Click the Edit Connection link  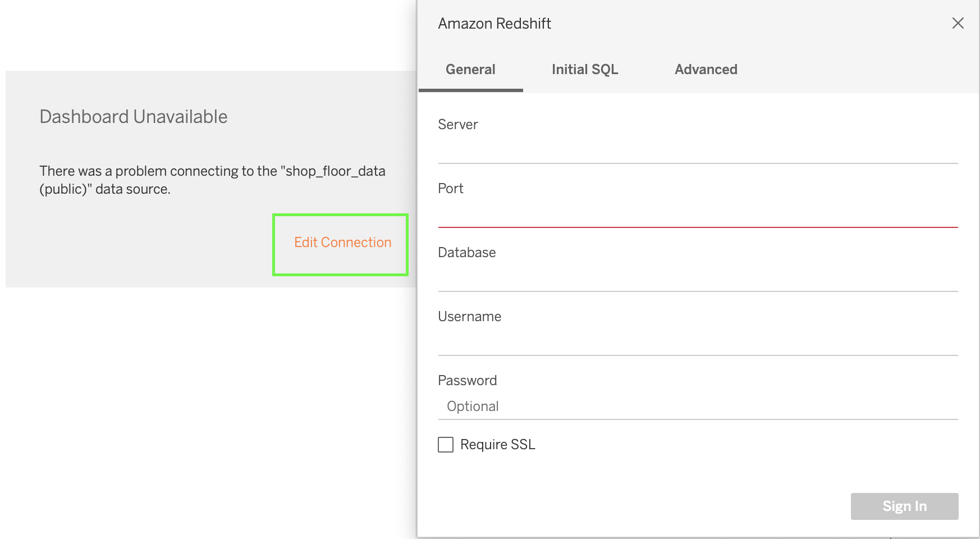[342, 243]
